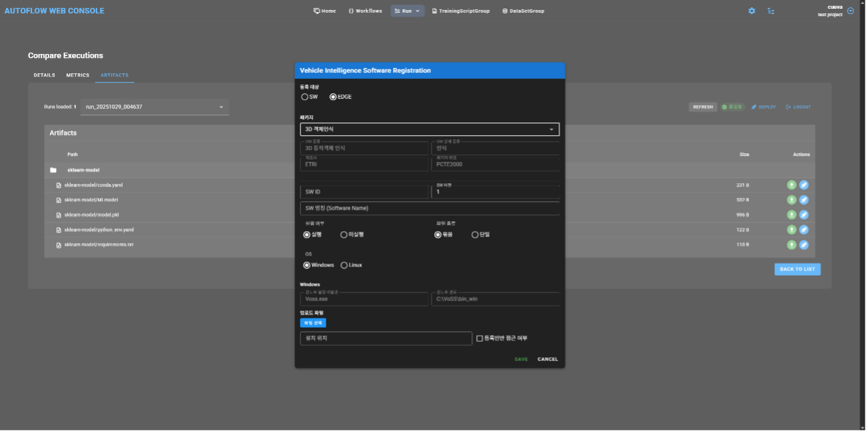This screenshot has width=868, height=433.
Task: Click the rocket deploy icon for python_env.yaml
Action: click(x=803, y=230)
